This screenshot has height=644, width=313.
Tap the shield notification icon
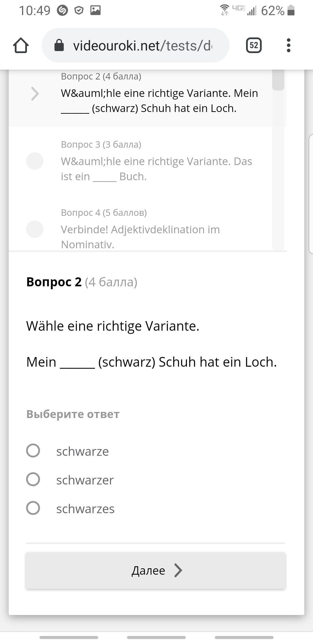coord(79,11)
